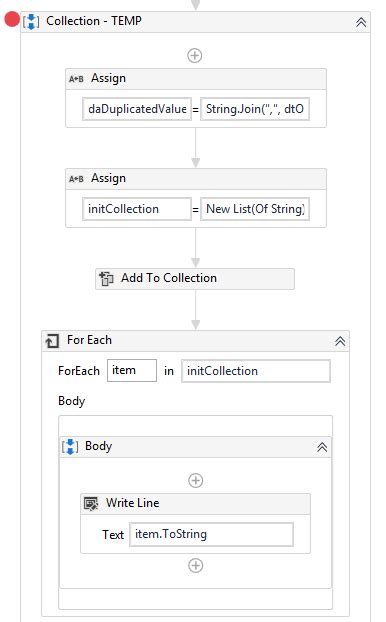Collapse the For Each activity
The width and height of the screenshot is (386, 622).
coord(340,341)
